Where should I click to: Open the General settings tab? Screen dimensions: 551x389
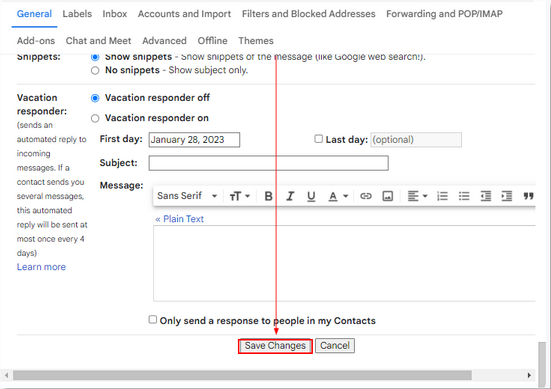[34, 14]
